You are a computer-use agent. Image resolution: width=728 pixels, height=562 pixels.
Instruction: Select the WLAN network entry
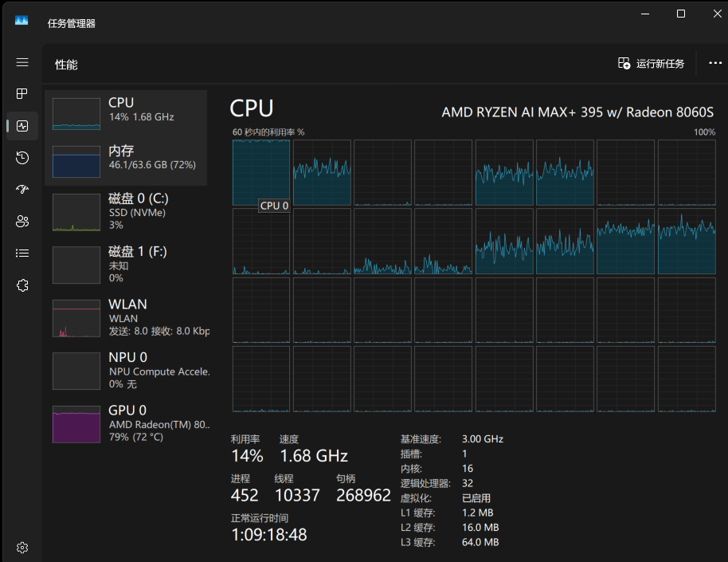[x=126, y=318]
